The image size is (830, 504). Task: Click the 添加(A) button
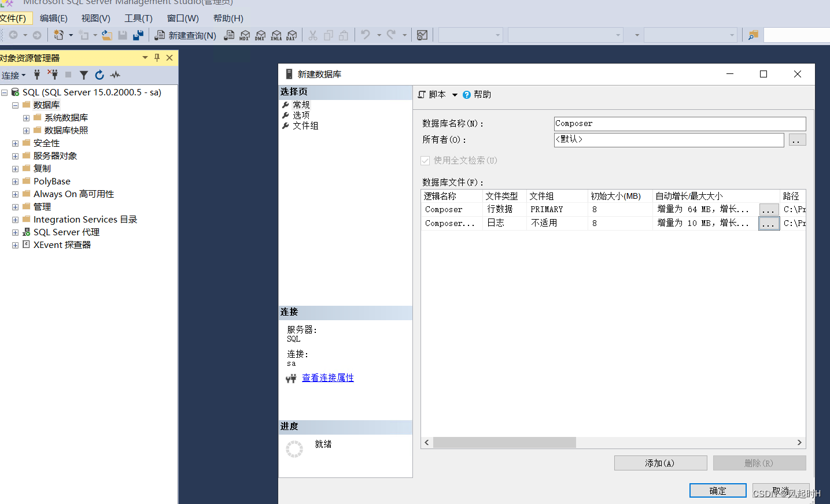(660, 462)
